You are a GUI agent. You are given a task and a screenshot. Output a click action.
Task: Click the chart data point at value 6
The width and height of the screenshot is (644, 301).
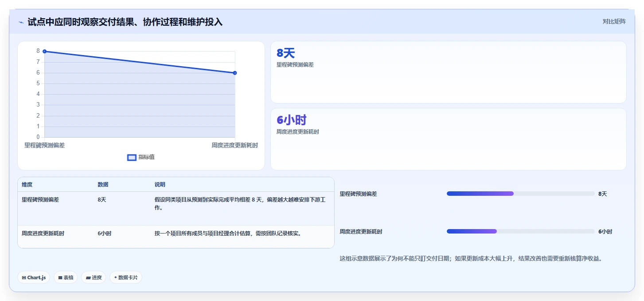coord(235,73)
